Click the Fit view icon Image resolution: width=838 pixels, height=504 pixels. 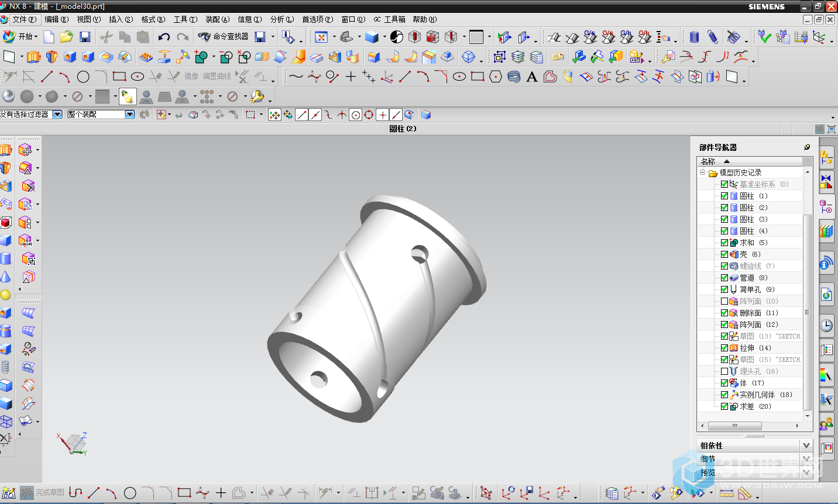[x=321, y=37]
